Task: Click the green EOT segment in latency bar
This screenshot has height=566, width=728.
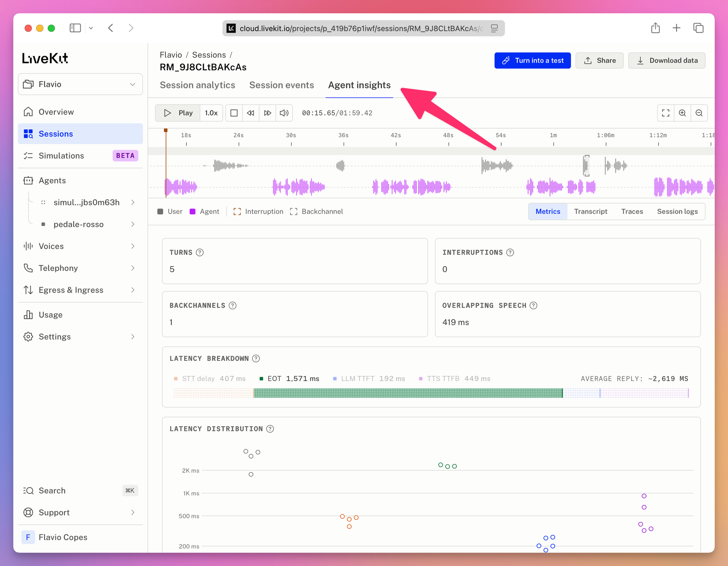Action: [x=408, y=393]
